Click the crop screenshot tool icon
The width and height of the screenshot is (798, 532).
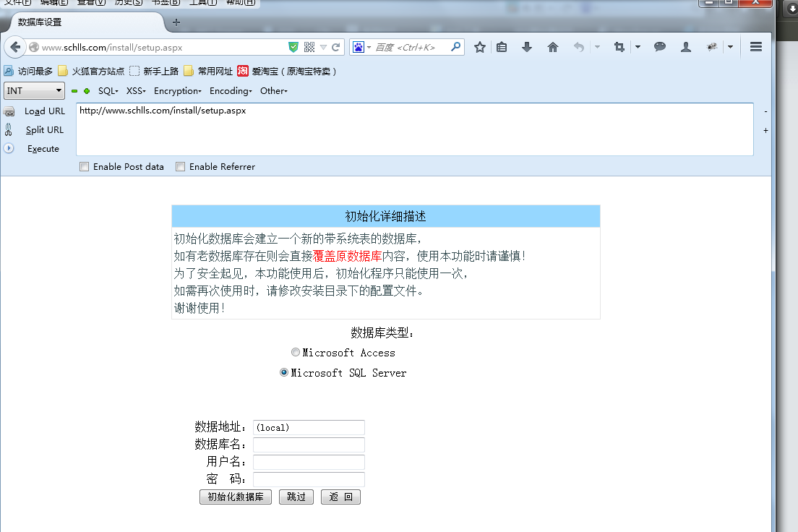pyautogui.click(x=619, y=48)
